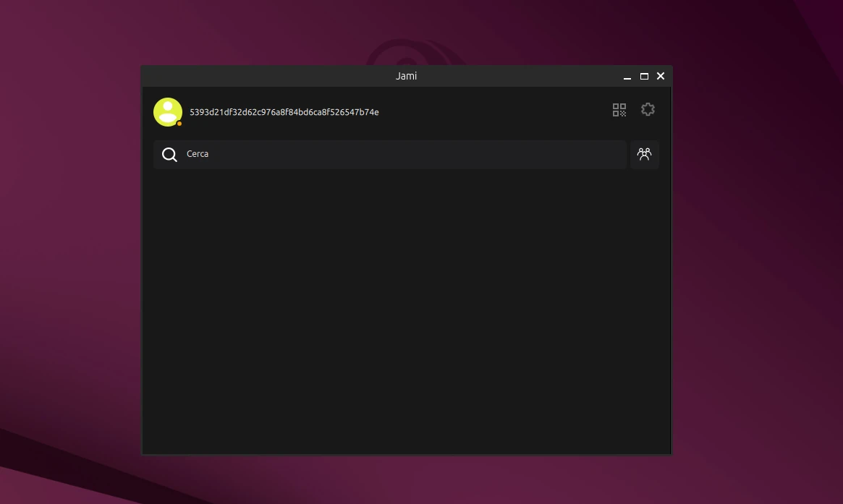
Task: Click blank header space left of QR icon
Action: [499, 111]
